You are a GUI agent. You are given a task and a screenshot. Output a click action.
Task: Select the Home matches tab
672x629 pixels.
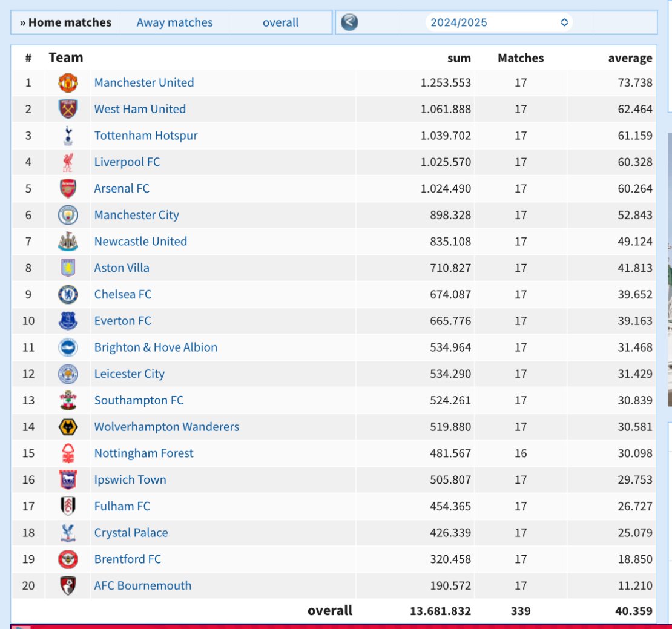(x=65, y=22)
